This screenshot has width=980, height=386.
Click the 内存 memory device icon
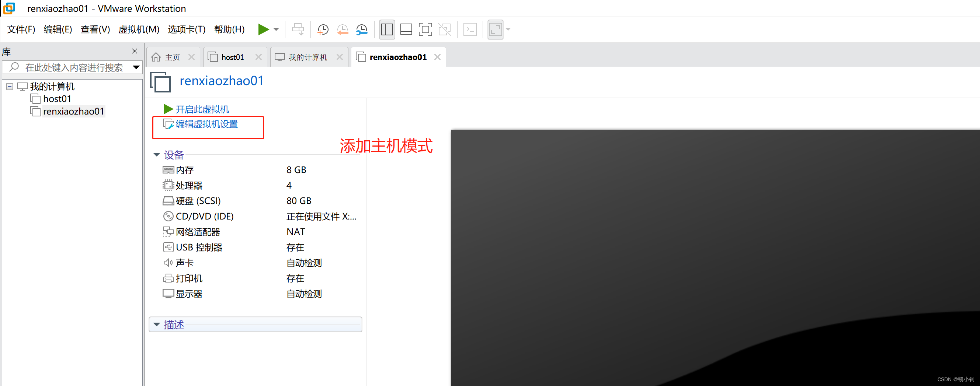(x=168, y=170)
